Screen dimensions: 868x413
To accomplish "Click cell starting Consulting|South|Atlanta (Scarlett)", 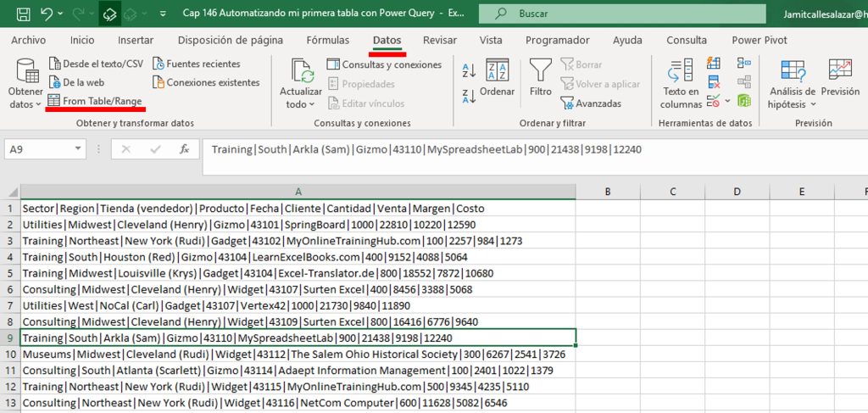I will tap(298, 371).
